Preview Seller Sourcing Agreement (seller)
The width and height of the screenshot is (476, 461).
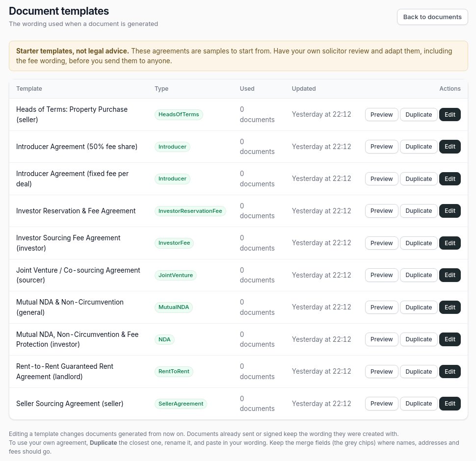(382, 404)
